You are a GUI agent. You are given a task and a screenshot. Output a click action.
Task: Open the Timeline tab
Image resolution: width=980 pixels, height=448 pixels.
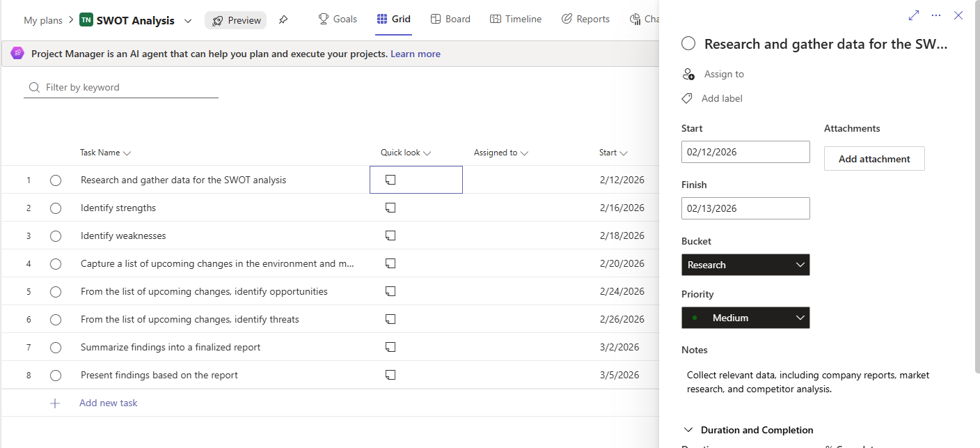[516, 19]
